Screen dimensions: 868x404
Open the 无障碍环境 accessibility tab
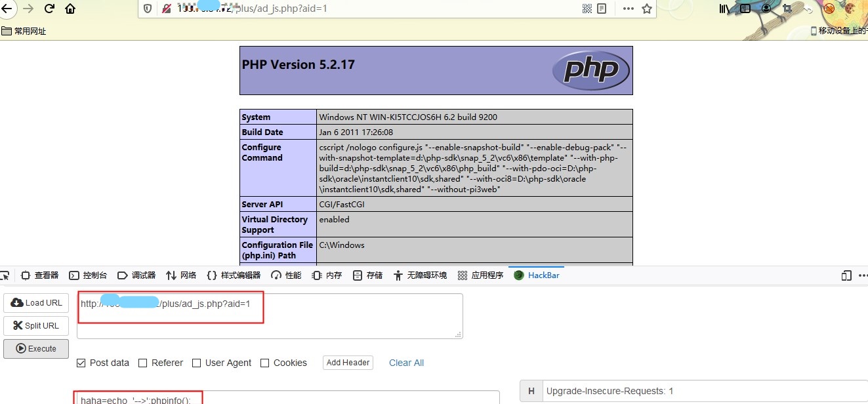tap(420, 275)
